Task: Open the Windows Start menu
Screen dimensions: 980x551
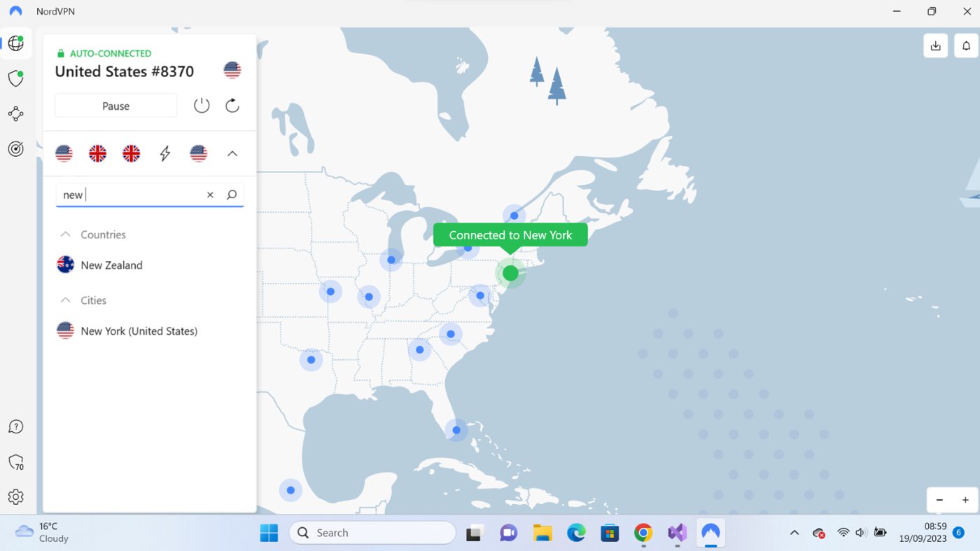Action: pos(269,533)
